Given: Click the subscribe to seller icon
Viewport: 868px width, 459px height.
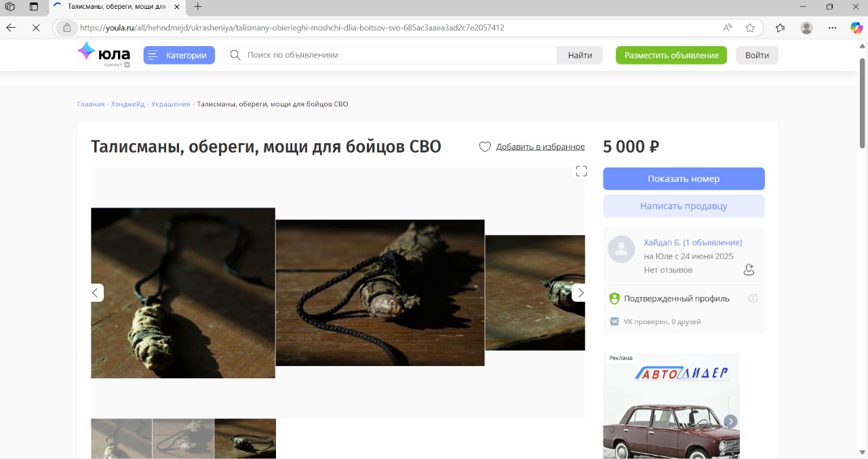Looking at the screenshot, I should click(749, 270).
